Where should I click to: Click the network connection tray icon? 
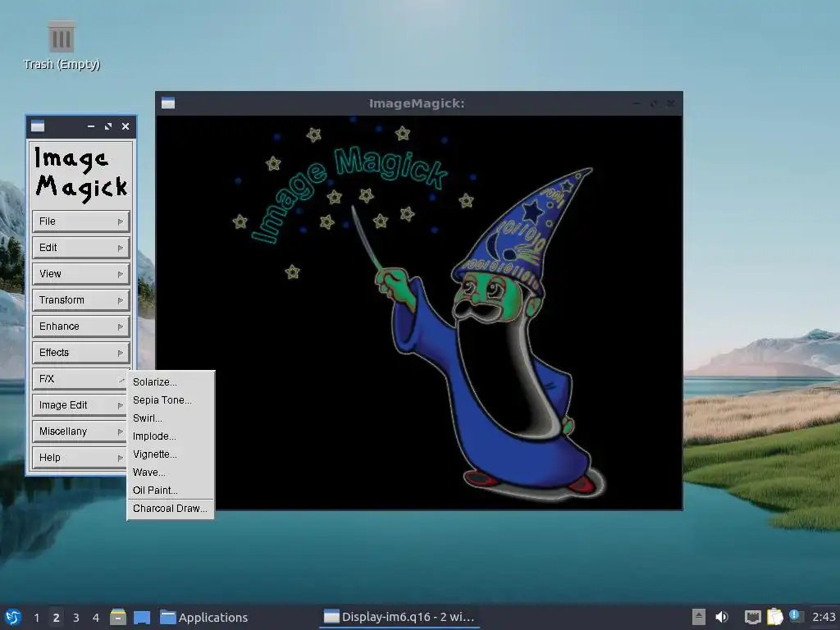pyautogui.click(x=753, y=617)
